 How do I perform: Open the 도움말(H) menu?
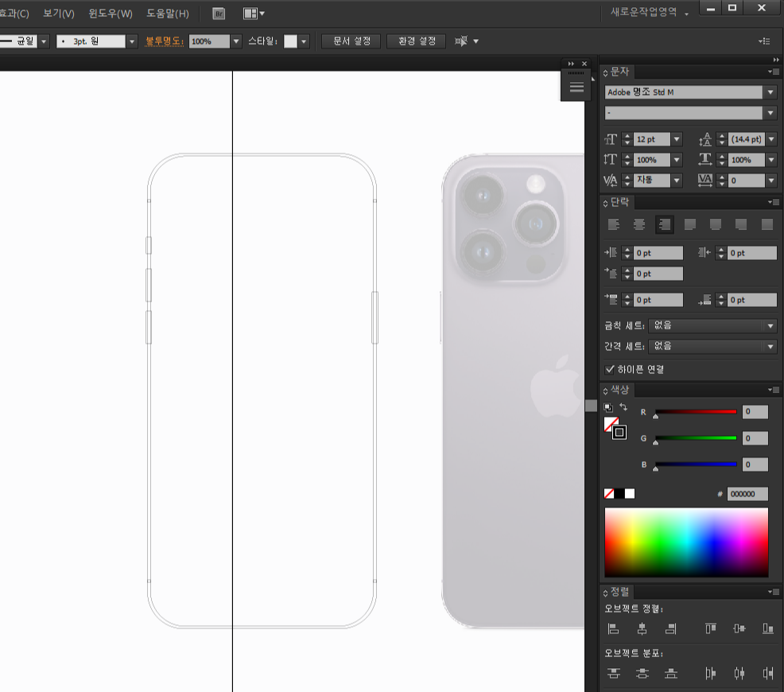click(x=168, y=14)
